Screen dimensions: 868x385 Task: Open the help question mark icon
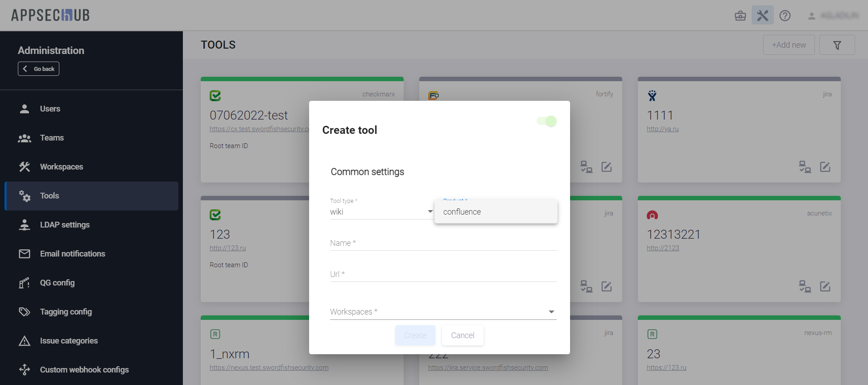point(785,16)
